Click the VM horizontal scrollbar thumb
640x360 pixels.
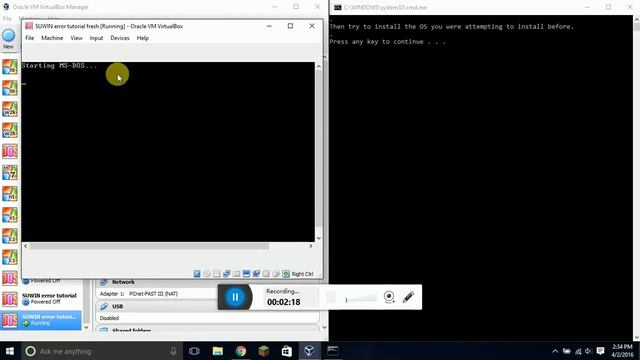pyautogui.click(x=149, y=246)
